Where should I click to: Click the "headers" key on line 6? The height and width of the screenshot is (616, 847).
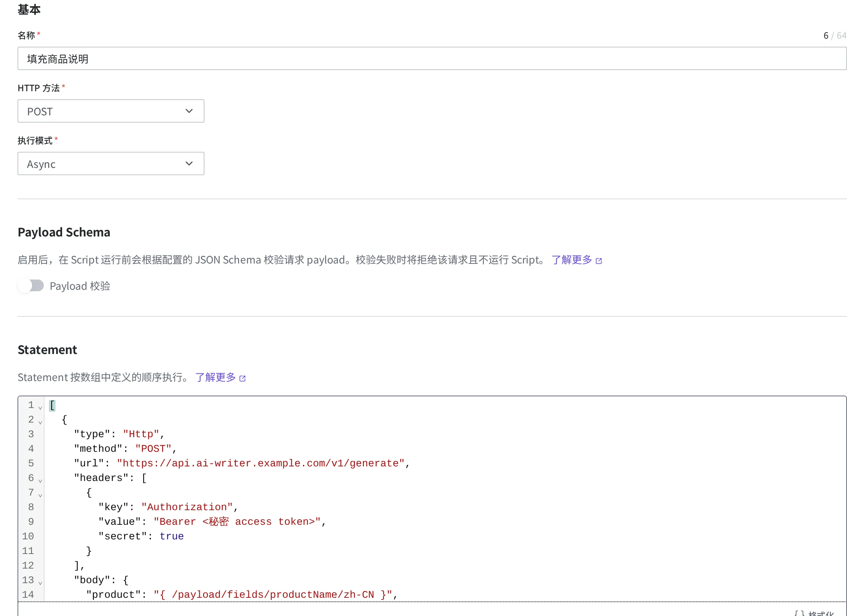pos(101,478)
